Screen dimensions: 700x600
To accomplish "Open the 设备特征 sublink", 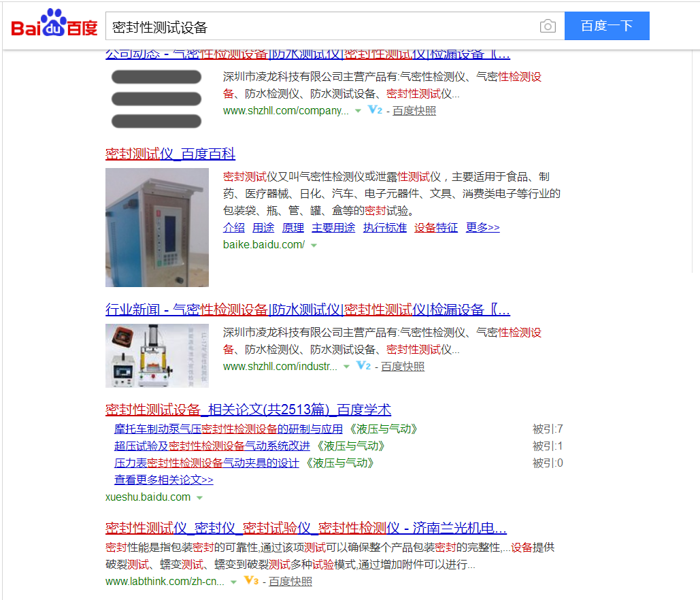I will coord(435,228).
